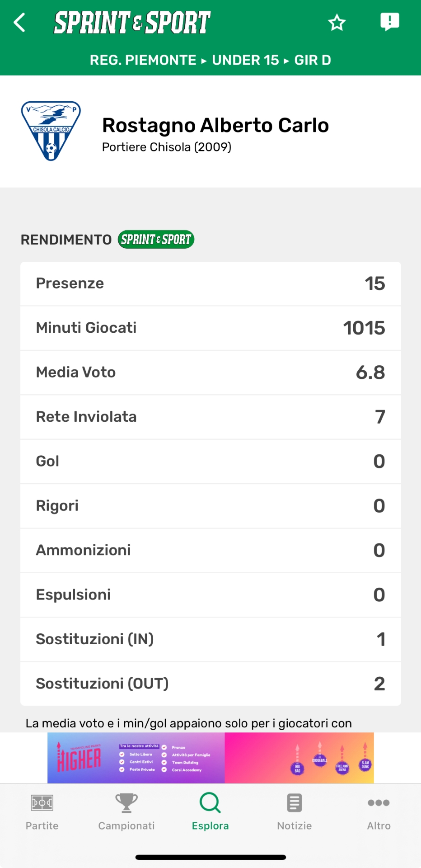Tap the Esplora search icon
This screenshot has height=868, width=421.
210,804
